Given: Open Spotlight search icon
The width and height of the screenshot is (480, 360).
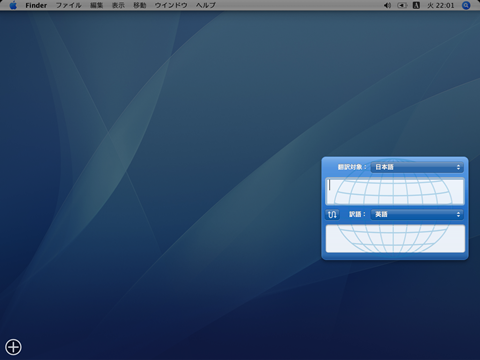Looking at the screenshot, I should click(466, 5).
